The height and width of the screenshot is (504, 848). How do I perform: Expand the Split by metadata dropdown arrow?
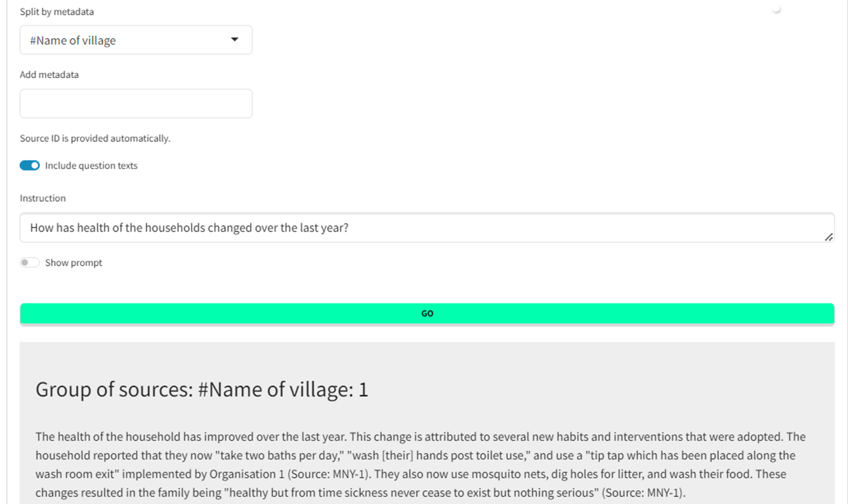tap(235, 40)
